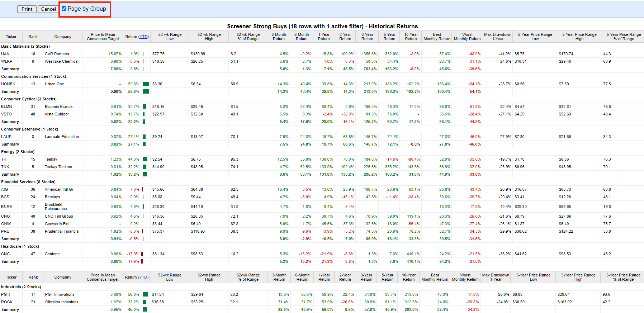Uncheck the Page by Group checkbox

pos(64,9)
